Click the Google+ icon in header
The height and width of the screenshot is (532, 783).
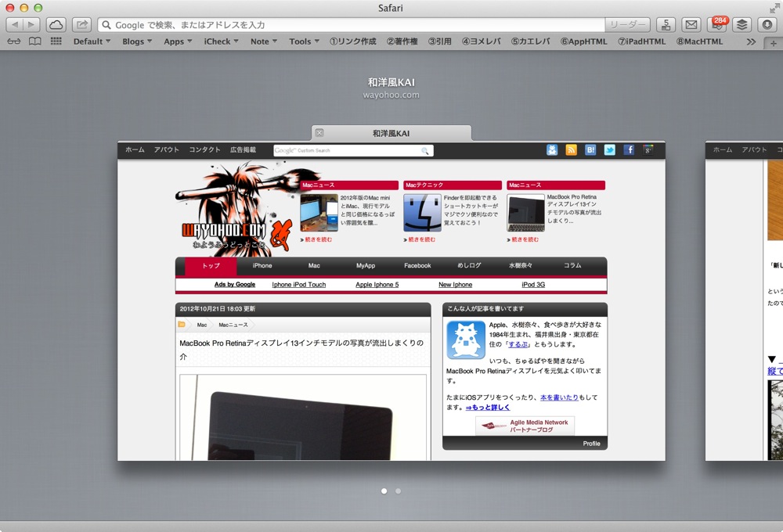point(648,149)
